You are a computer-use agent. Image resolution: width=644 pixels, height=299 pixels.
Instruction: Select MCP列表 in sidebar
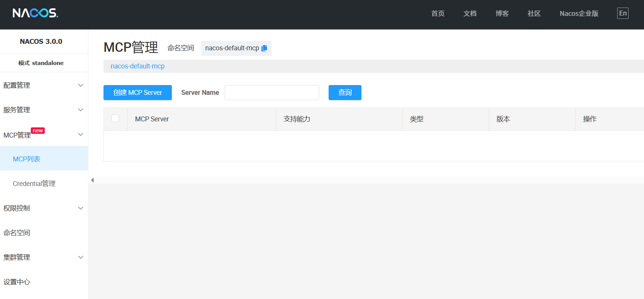(x=44, y=159)
